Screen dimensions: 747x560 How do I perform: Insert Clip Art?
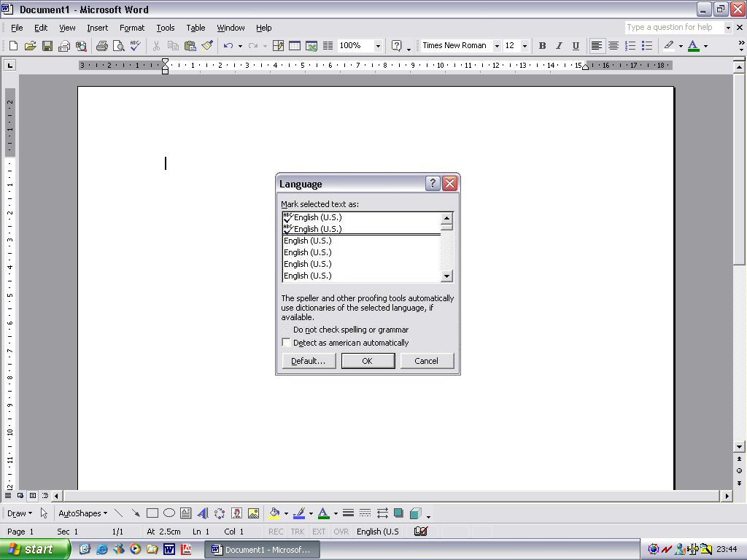coord(237,513)
